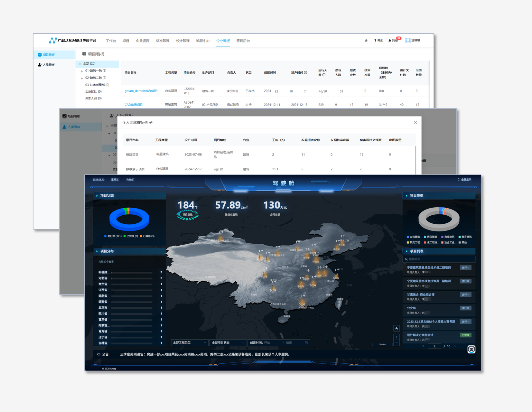532x412 pixels.
Task: Open the 管理后台 menu tab
Action: click(243, 41)
